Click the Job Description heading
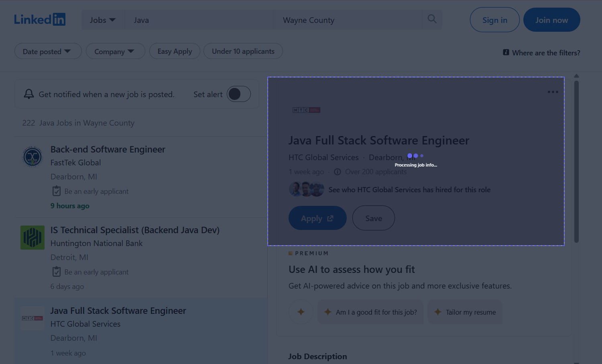Image resolution: width=602 pixels, height=364 pixels. [317, 356]
